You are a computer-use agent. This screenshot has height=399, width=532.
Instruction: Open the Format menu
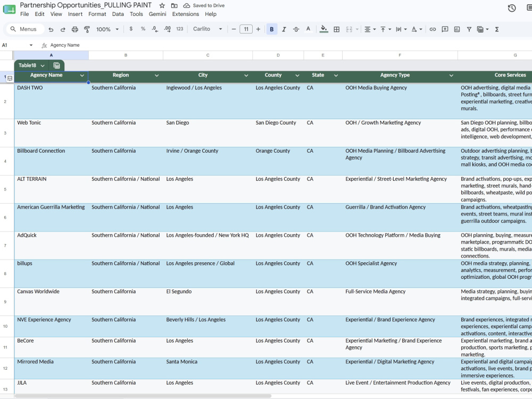[x=97, y=14]
